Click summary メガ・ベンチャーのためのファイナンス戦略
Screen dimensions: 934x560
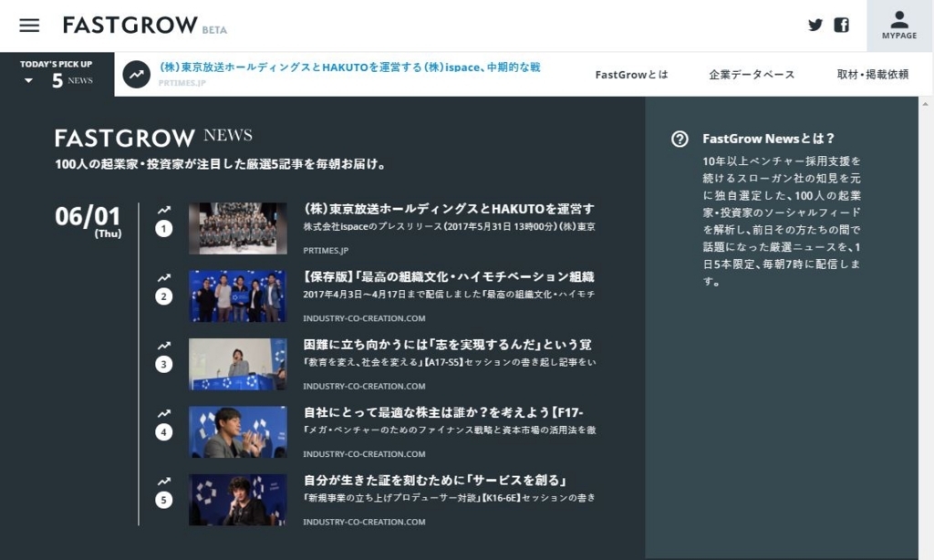tap(449, 430)
